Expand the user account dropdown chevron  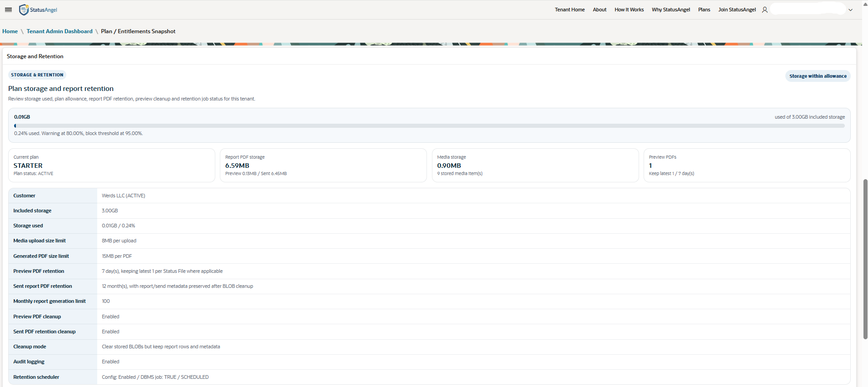[x=851, y=10]
